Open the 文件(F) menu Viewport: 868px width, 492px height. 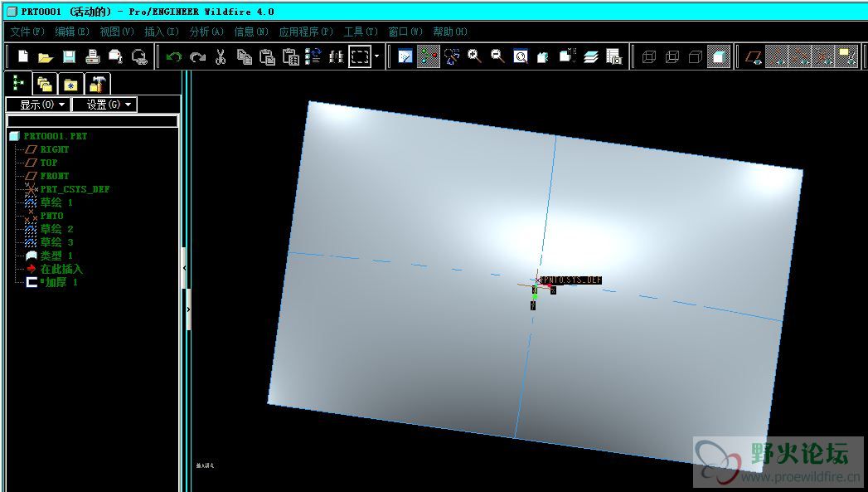(27, 32)
